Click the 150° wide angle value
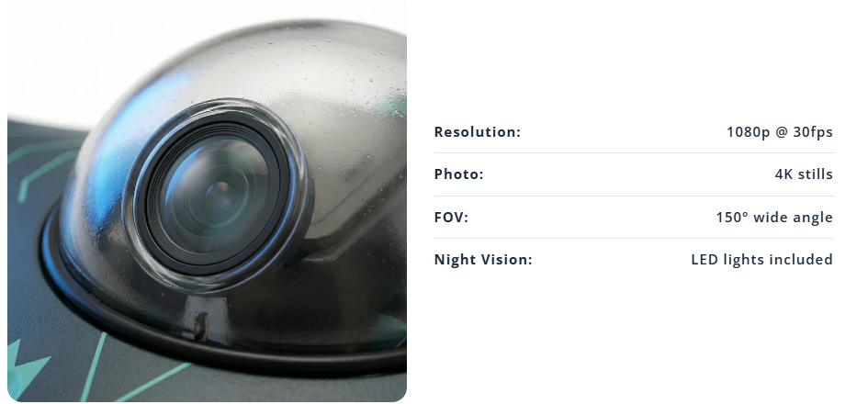868x404 pixels. point(774,218)
